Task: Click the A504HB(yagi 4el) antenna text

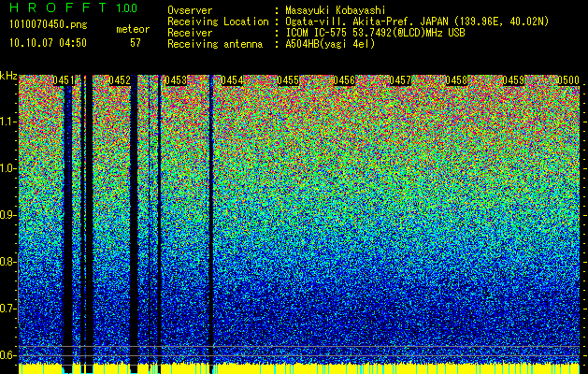Action: click(x=330, y=44)
